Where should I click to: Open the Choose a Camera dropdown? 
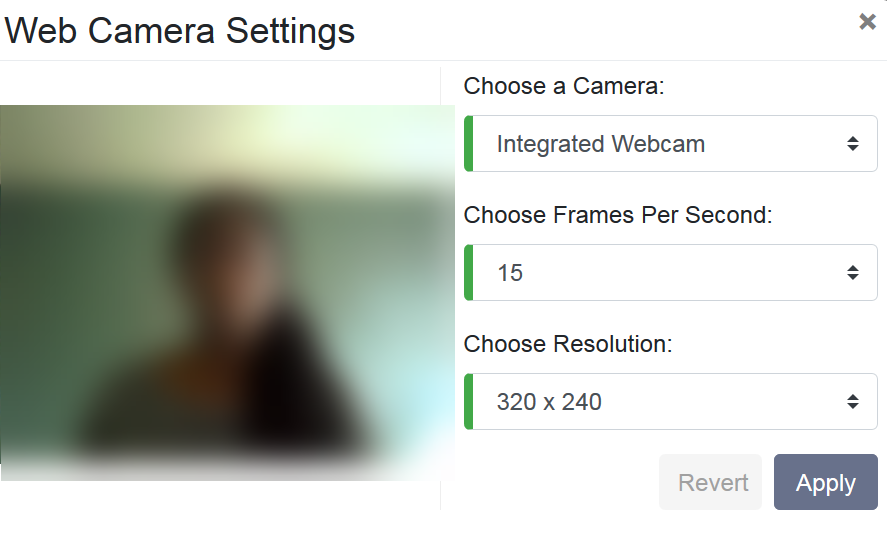(x=672, y=144)
